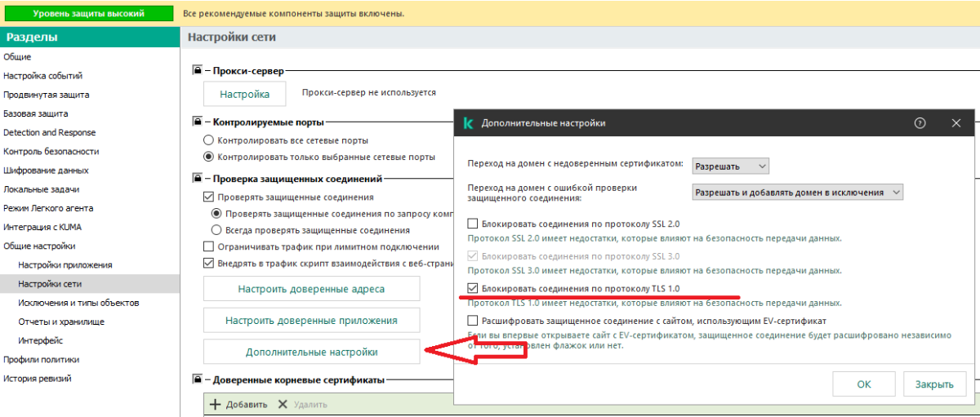Viewport: 980px width, 417px height.
Task: Select Интерфейс subsection
Action: point(41,340)
